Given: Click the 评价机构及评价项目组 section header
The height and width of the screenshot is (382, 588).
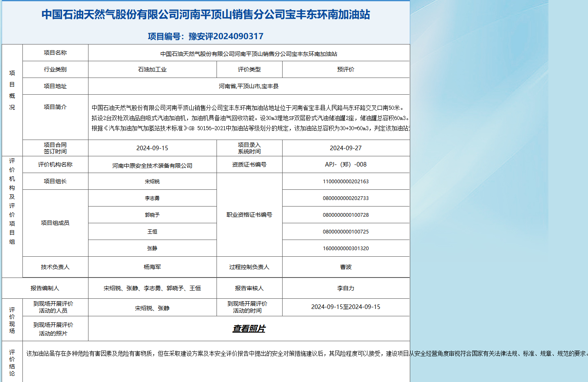Looking at the screenshot, I should 12,201.
